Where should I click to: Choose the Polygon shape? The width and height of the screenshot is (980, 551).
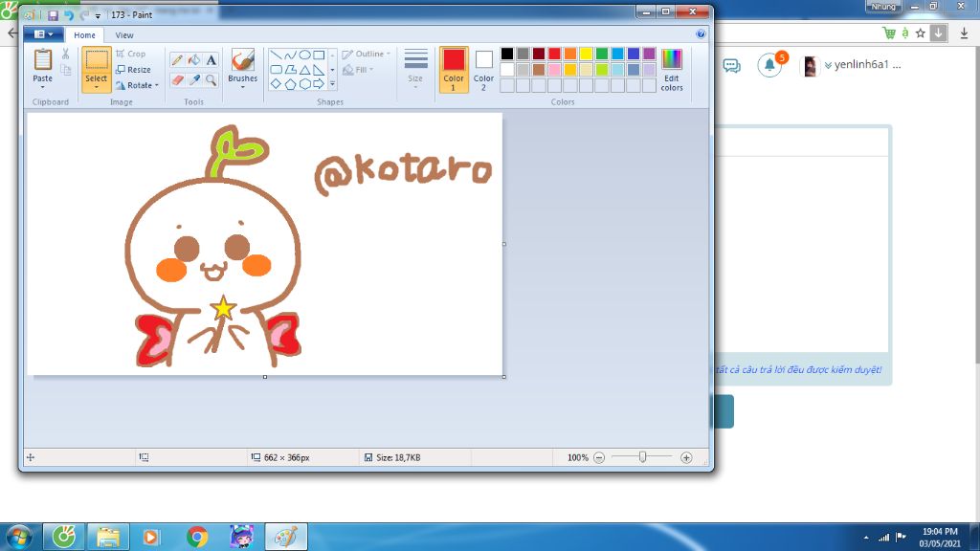coord(290,69)
